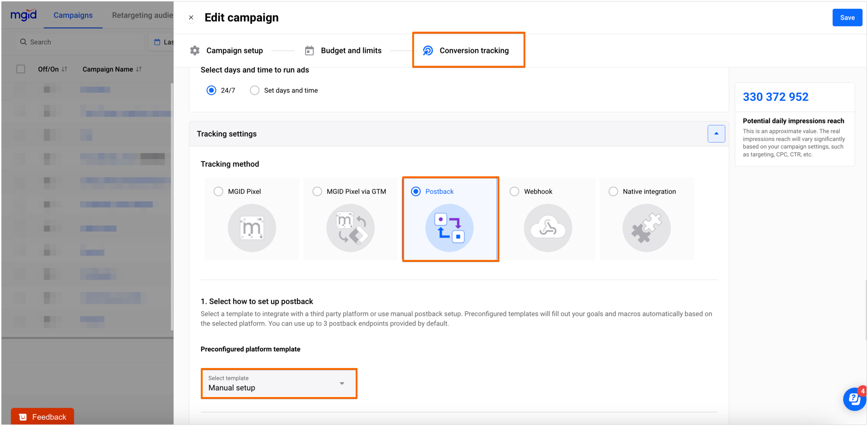Click the Postback tracking method icon
868x426 pixels.
point(450,228)
